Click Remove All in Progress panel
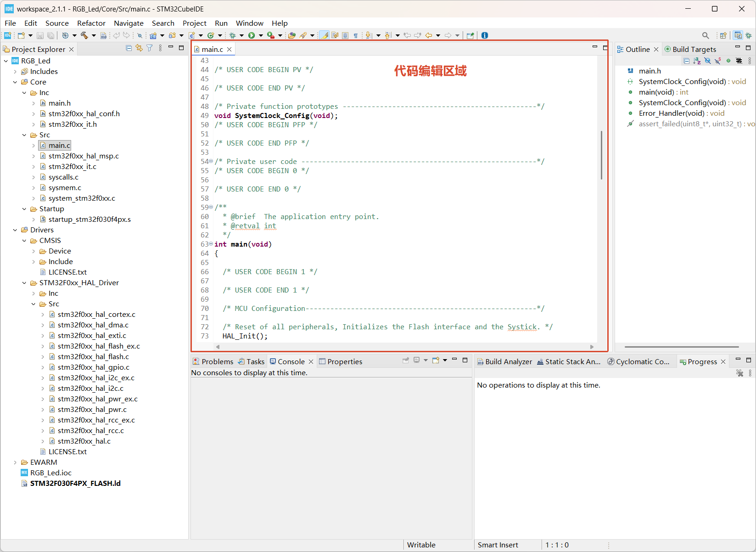This screenshot has height=552, width=756. 739,373
